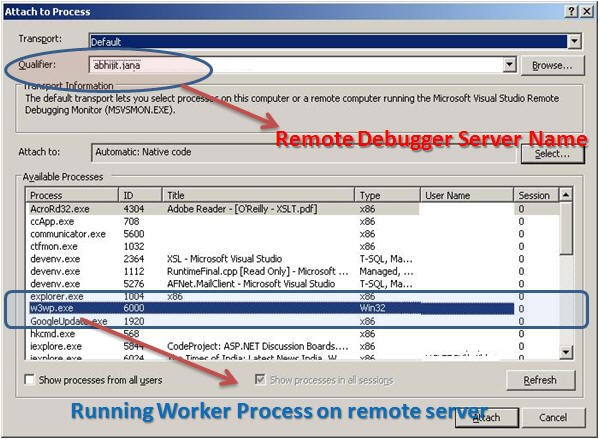Toggle Show processes in all sessions checkbox
The image size is (607, 439).
[x=260, y=379]
